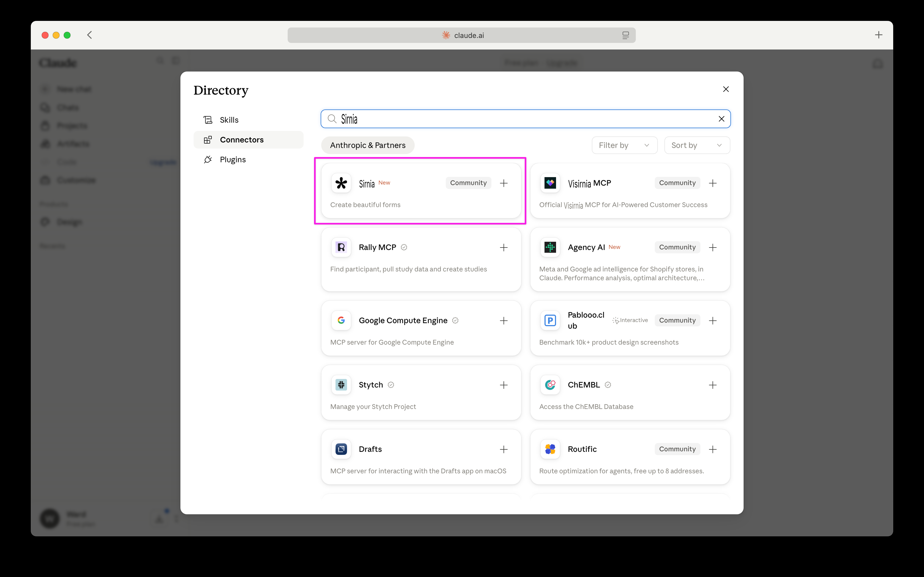The image size is (924, 577).
Task: Close the Directory dialog
Action: [726, 89]
